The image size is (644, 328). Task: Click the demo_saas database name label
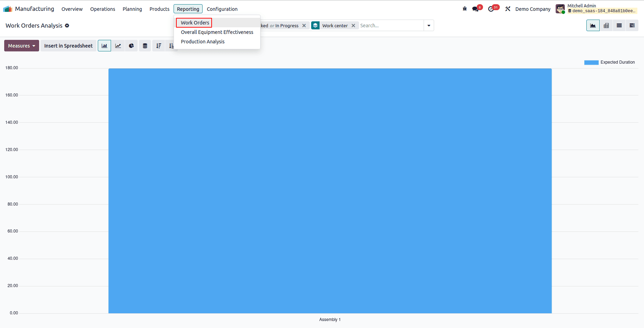coord(602,11)
